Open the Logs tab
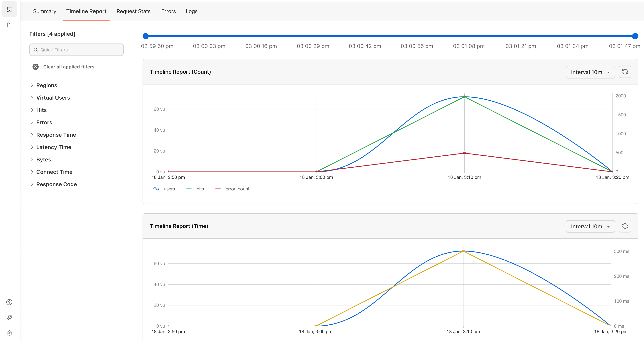 pos(191,11)
